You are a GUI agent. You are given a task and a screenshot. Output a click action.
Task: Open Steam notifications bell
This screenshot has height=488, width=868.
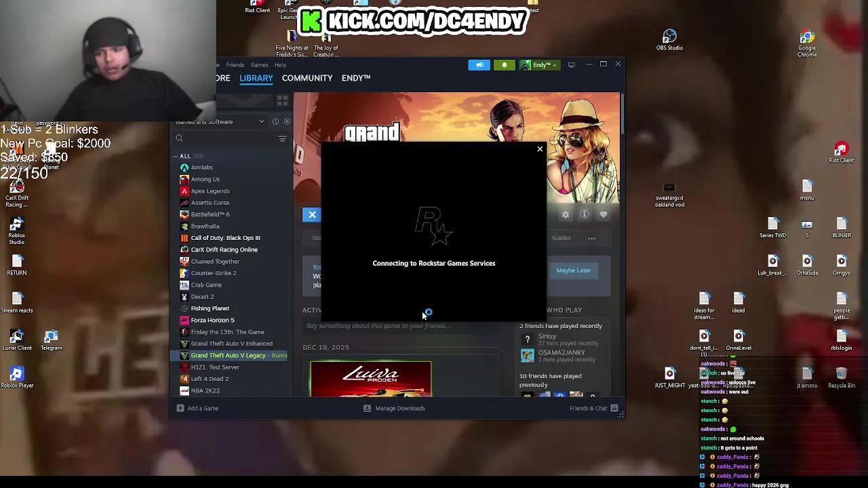tap(504, 65)
